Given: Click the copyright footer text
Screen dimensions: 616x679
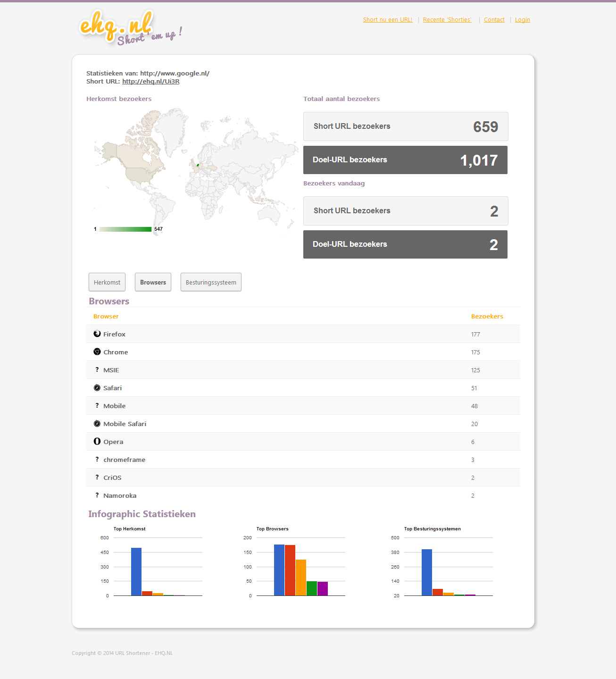Looking at the screenshot, I should 122,653.
